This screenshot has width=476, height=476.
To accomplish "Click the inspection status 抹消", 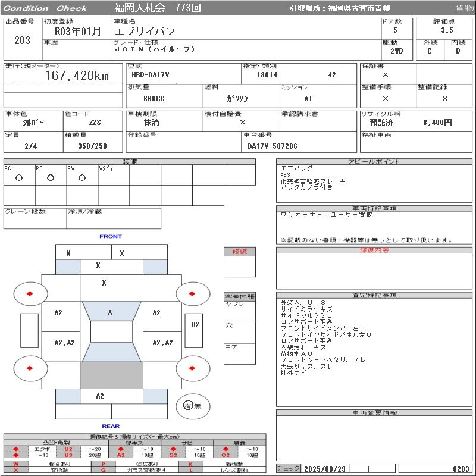I will coord(152,123).
